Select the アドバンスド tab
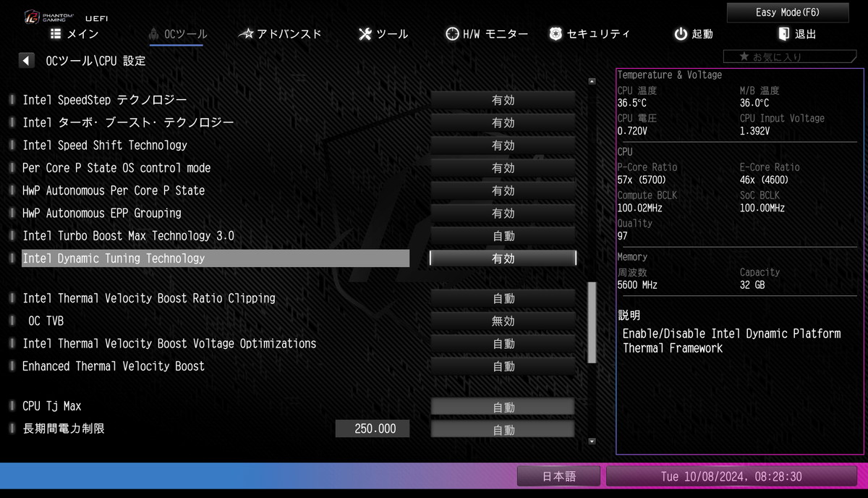 (281, 34)
